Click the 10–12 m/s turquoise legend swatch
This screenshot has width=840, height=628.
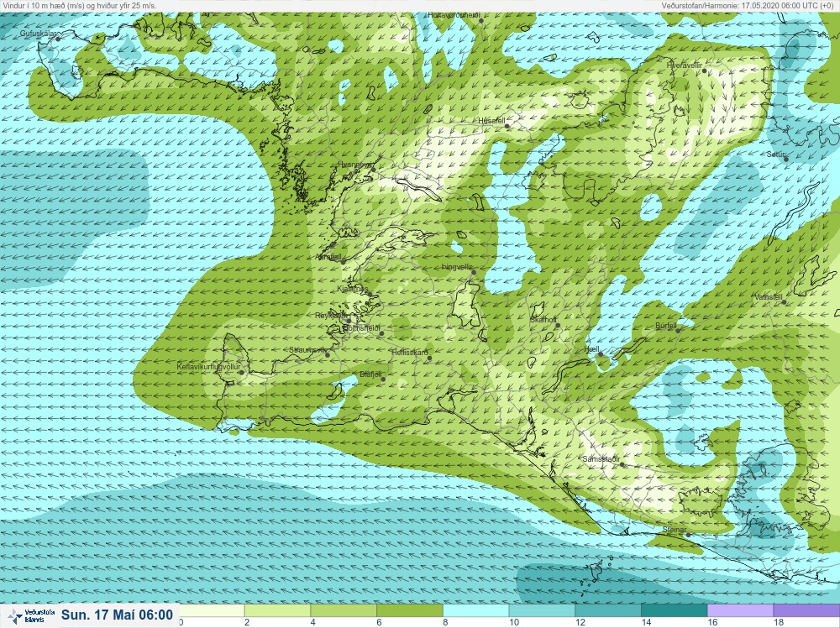(x=542, y=610)
